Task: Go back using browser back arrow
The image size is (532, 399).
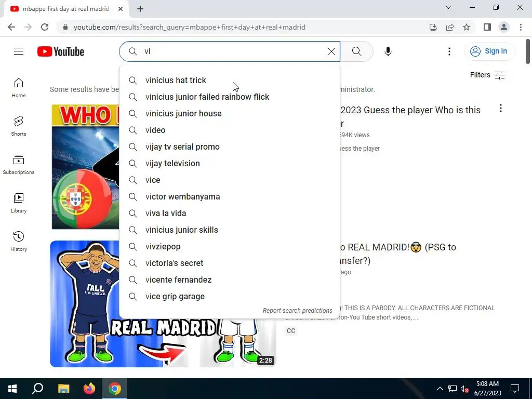Action: tap(11, 27)
